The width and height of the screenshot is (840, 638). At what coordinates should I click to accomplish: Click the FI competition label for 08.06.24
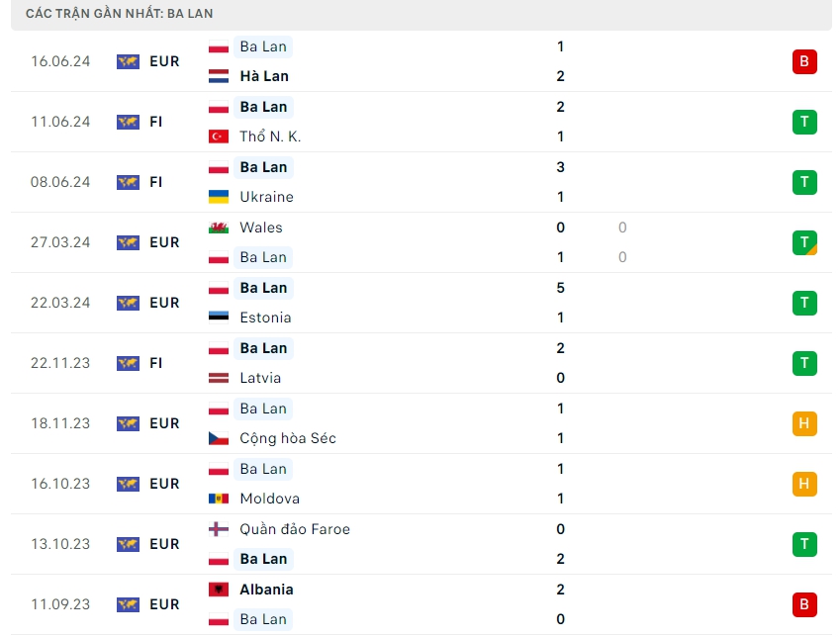pyautogui.click(x=156, y=182)
